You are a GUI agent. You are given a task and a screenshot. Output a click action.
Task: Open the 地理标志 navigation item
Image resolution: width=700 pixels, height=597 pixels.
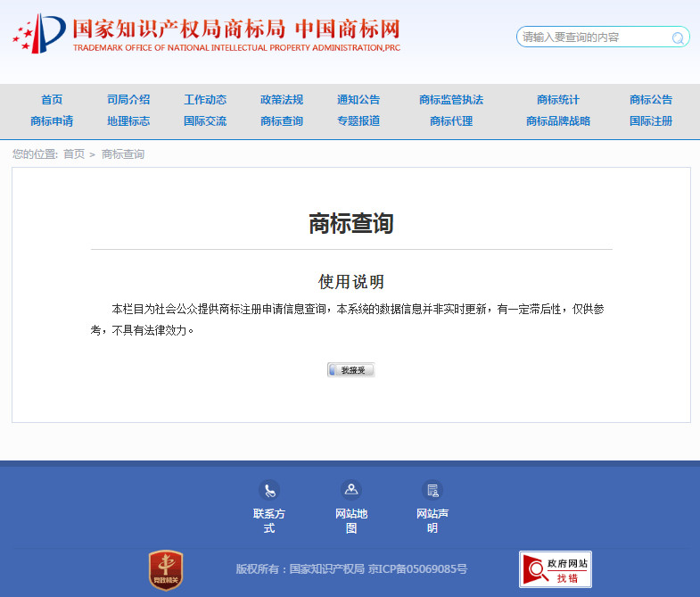click(128, 121)
